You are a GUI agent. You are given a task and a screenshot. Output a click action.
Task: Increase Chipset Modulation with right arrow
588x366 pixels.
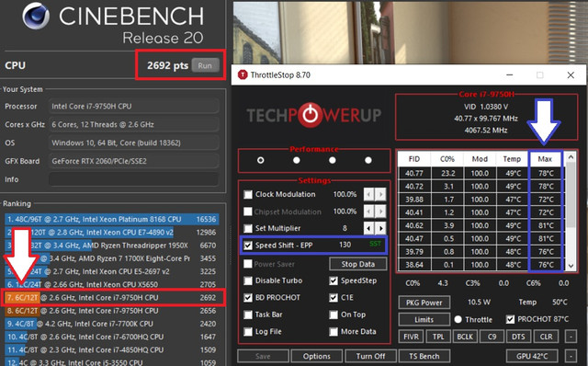(380, 212)
